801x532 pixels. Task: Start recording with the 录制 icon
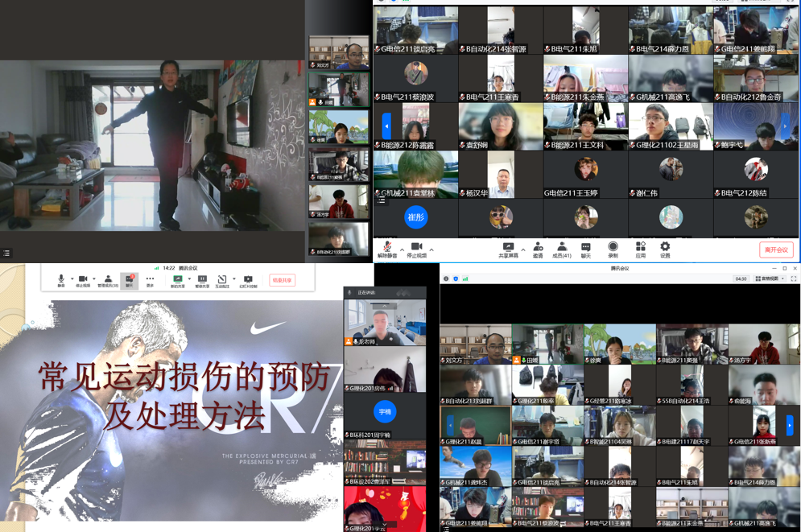[613, 248]
